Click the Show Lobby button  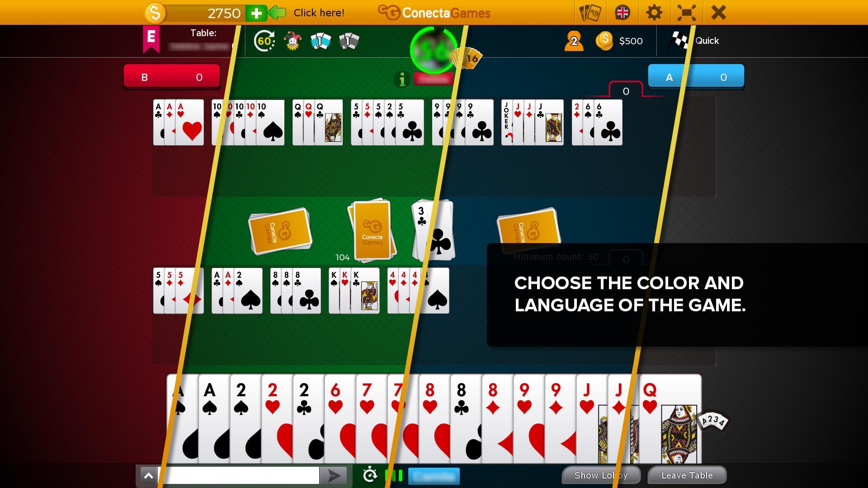click(602, 475)
